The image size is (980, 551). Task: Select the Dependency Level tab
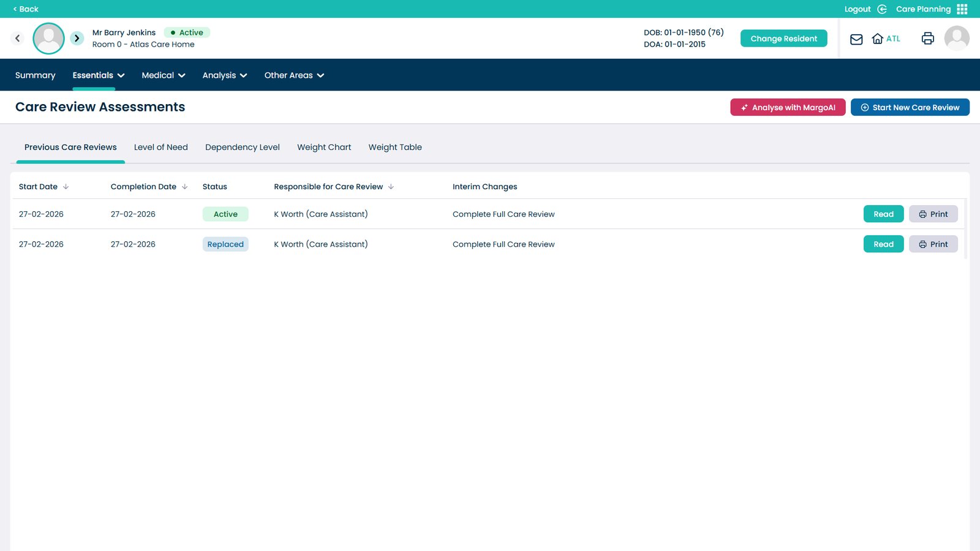point(242,148)
